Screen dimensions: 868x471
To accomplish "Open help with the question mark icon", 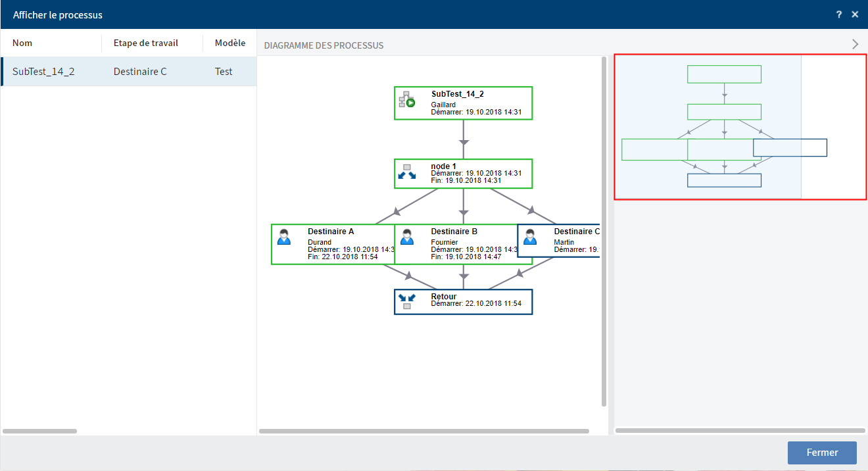I will click(839, 14).
